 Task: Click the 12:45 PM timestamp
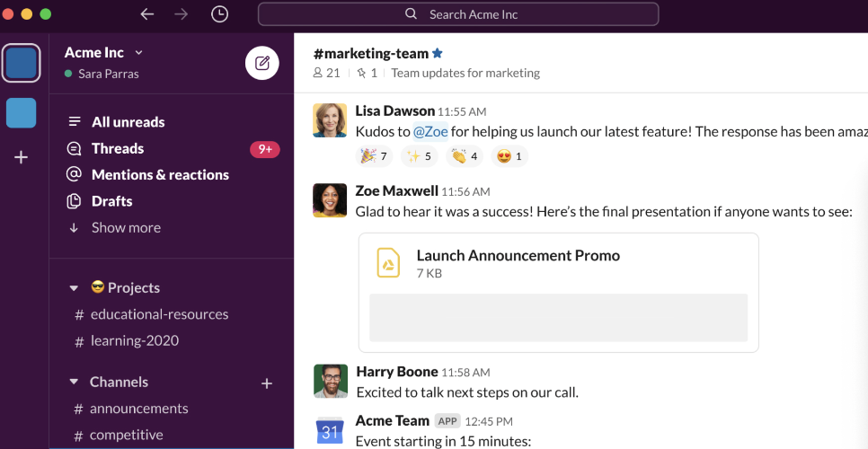click(489, 421)
